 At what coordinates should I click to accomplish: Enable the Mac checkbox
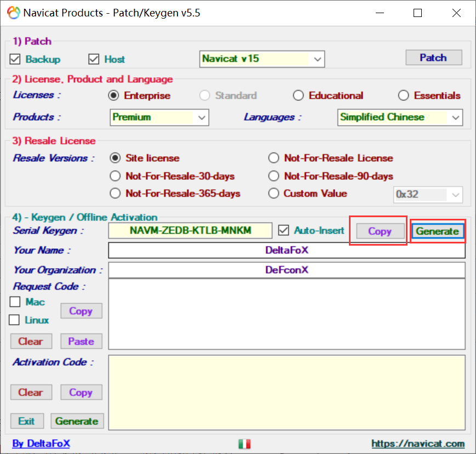click(x=15, y=302)
